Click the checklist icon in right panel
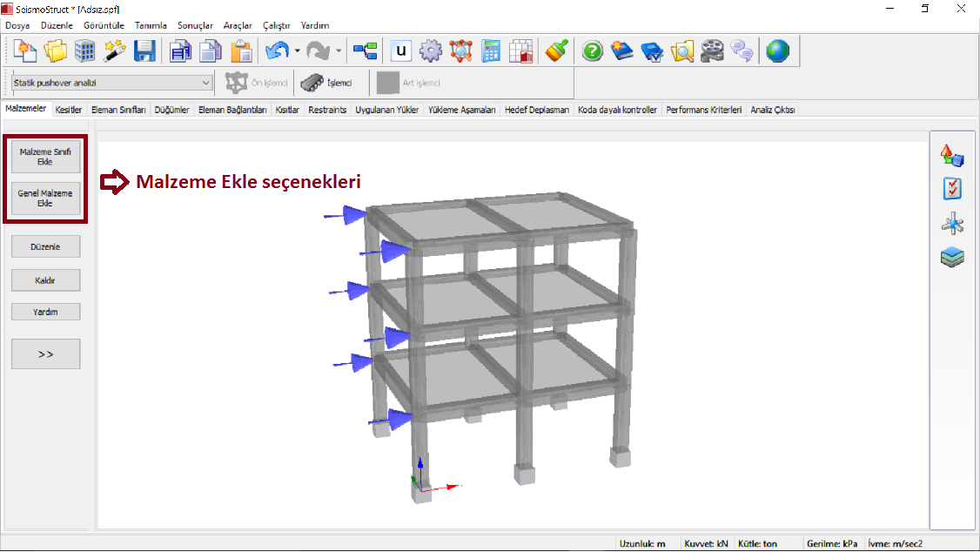The width and height of the screenshot is (980, 552). (x=952, y=189)
